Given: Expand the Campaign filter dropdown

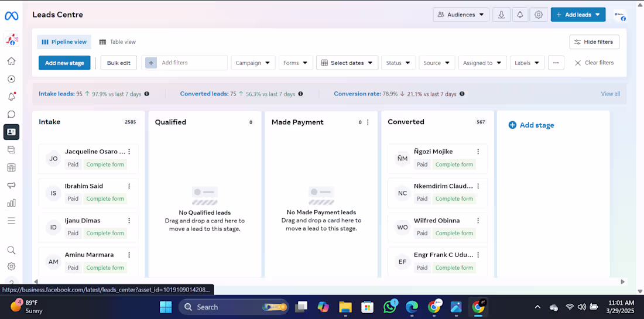Looking at the screenshot, I should pos(252,63).
